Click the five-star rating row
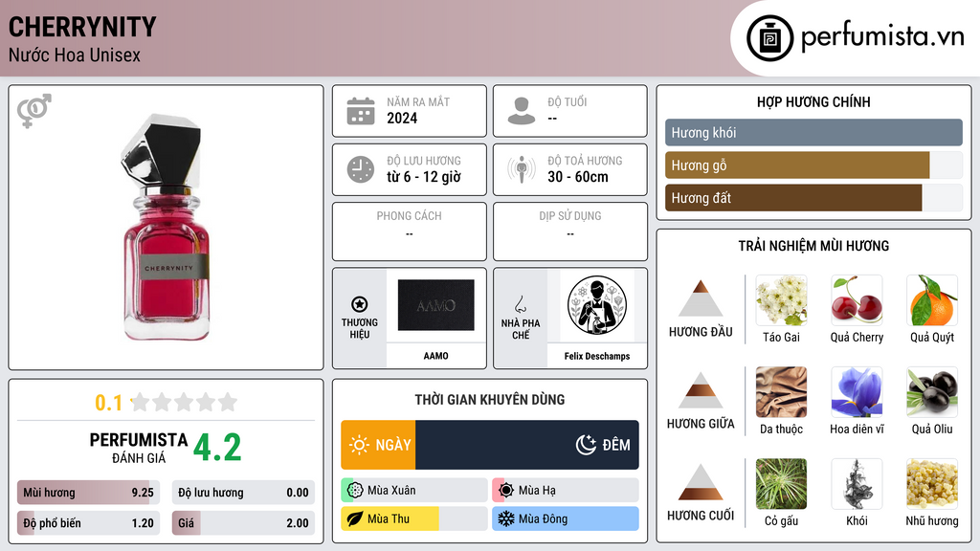 coord(185,402)
